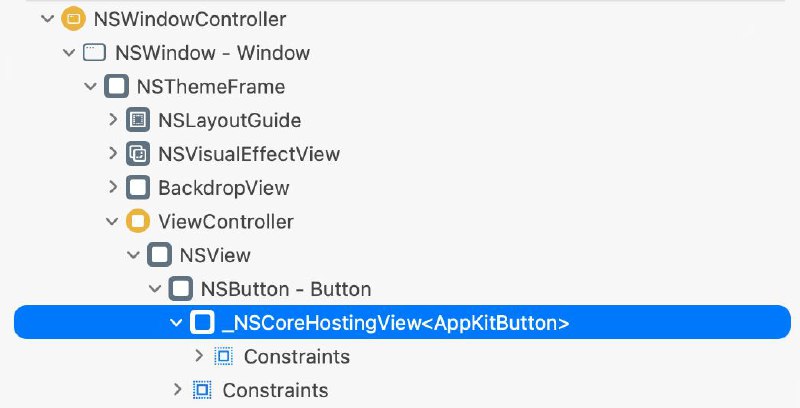Select the NSView row label

coord(214,255)
